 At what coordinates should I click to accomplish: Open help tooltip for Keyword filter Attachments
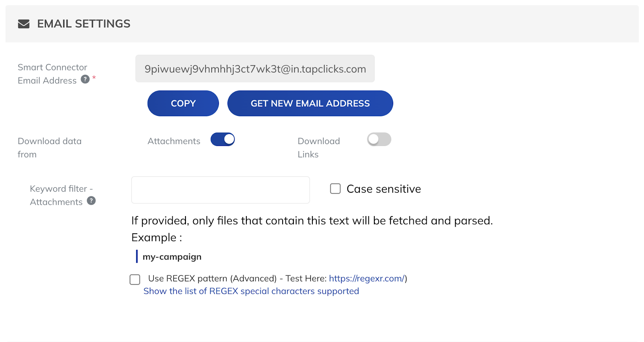[91, 200]
